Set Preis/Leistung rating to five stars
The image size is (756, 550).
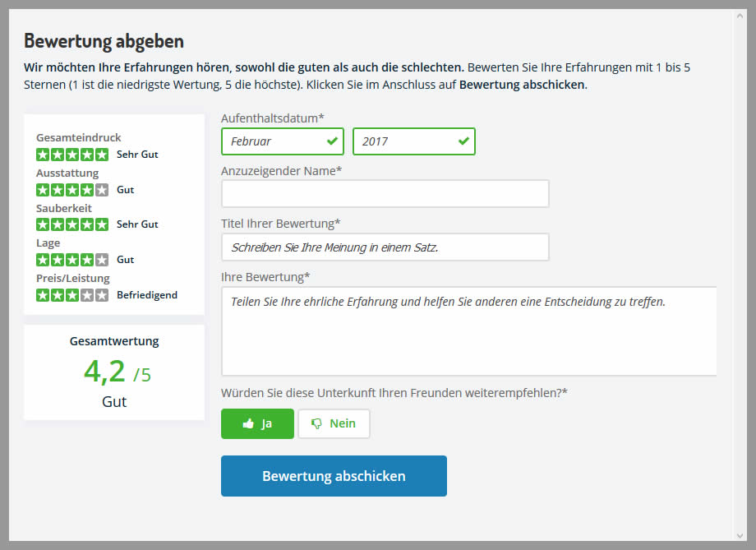(102, 295)
